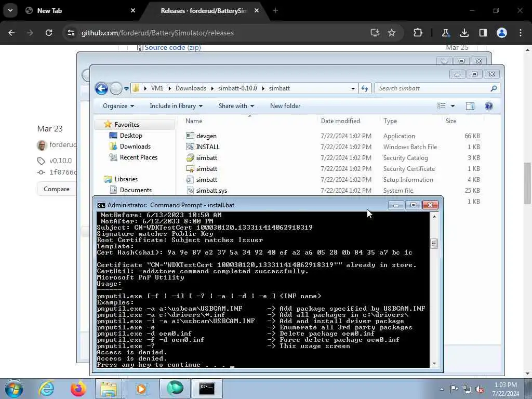The height and width of the screenshot is (399, 532).
Task: Bookmark this page with the star icon
Action: [x=392, y=33]
